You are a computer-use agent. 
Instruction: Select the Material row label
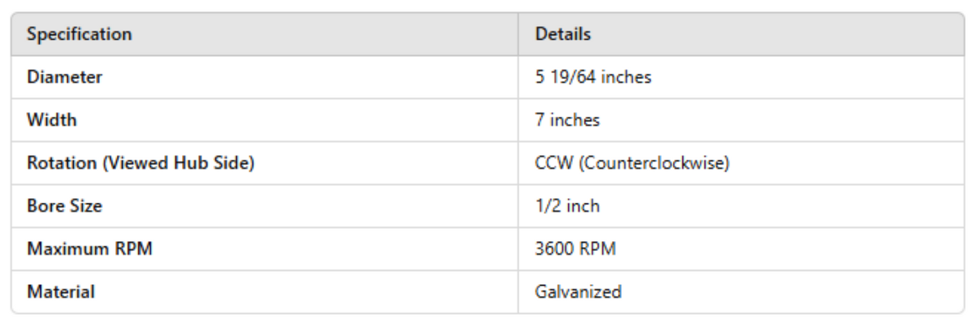click(61, 292)
